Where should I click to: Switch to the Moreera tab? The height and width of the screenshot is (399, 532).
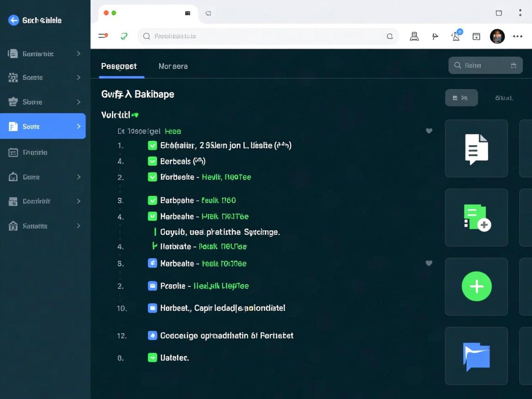(173, 66)
